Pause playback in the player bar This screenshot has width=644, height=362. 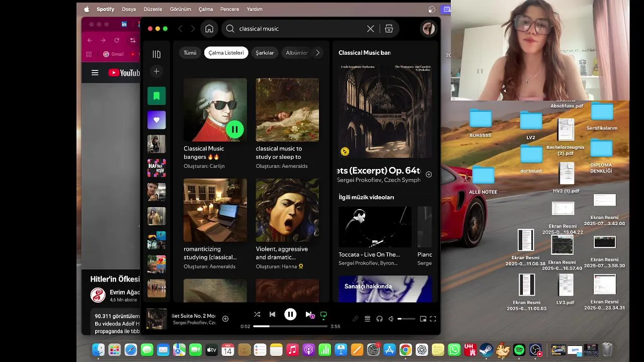point(290,314)
